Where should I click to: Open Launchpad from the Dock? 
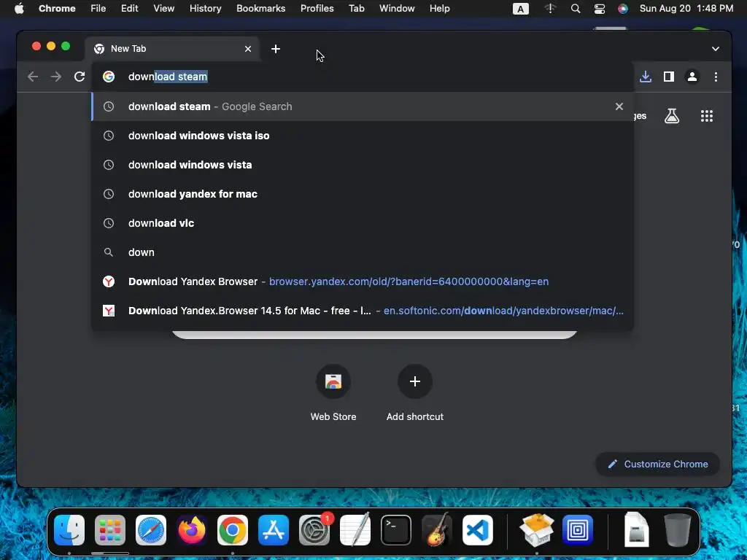[110, 530]
